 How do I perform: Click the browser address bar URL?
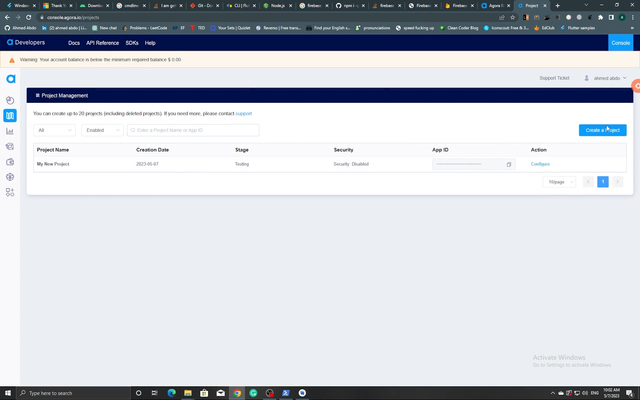73,18
